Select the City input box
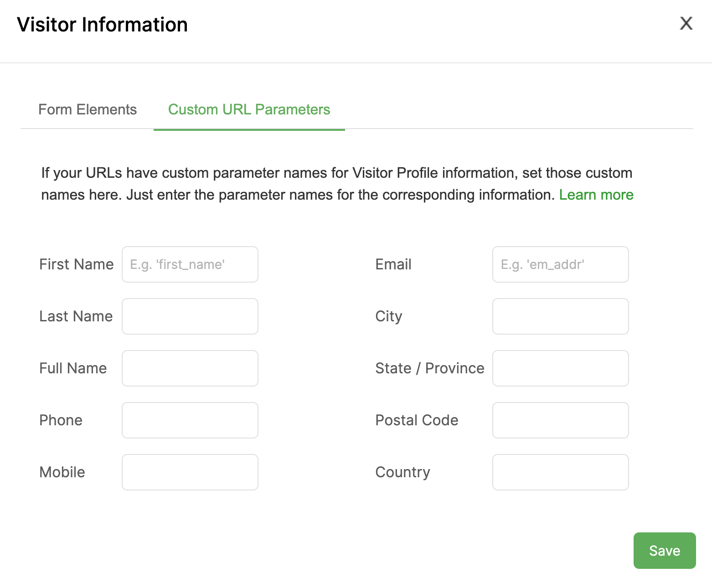The width and height of the screenshot is (712, 588). [x=560, y=316]
